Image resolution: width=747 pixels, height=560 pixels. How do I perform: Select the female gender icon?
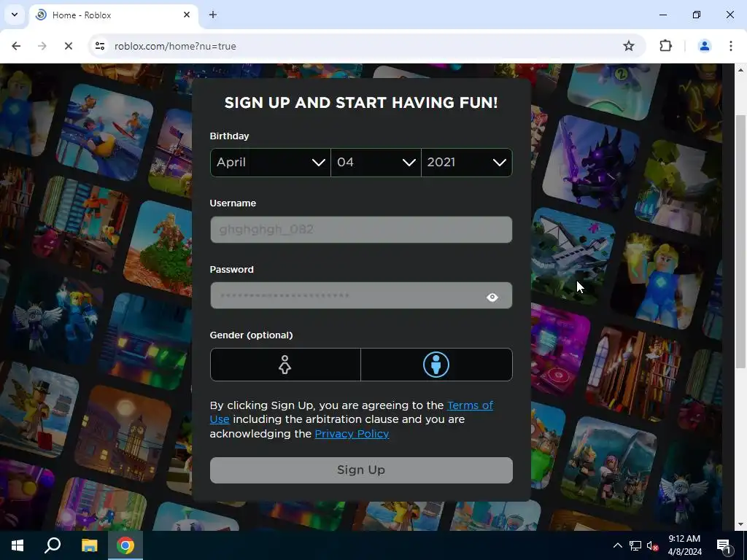click(x=285, y=365)
